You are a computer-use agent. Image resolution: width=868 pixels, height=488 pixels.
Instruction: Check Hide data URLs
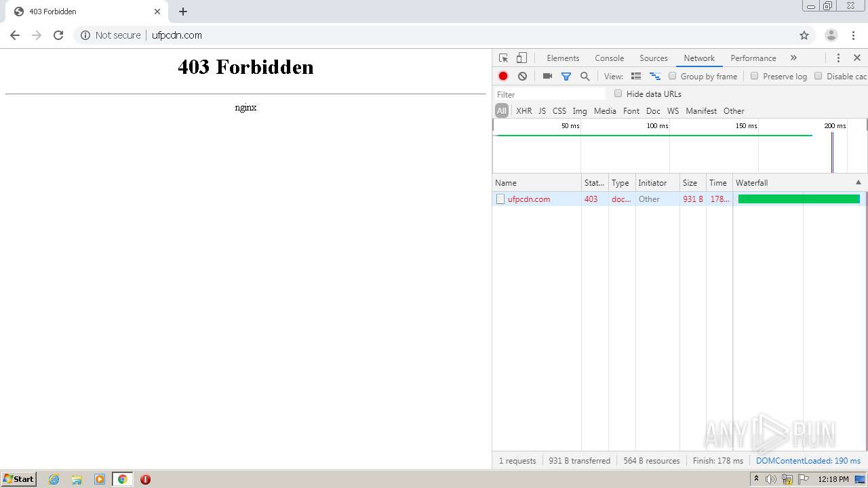click(x=618, y=94)
